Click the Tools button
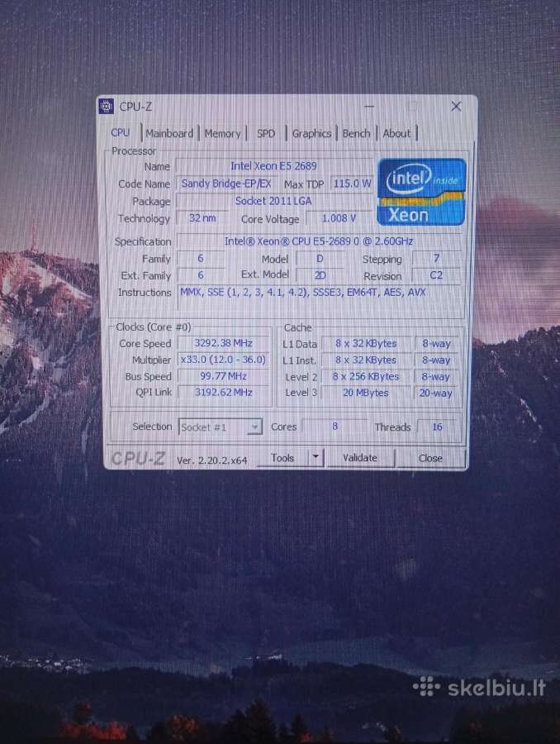560x744 pixels. 283,458
